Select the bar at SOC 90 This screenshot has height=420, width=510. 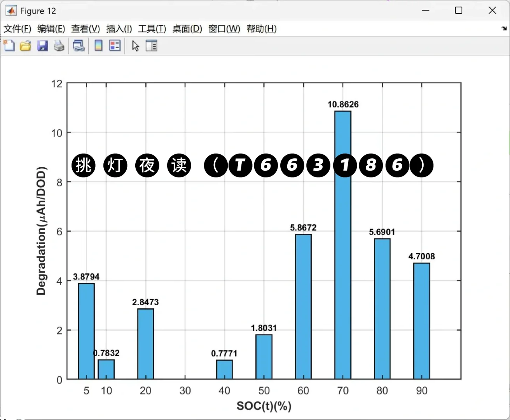422,321
